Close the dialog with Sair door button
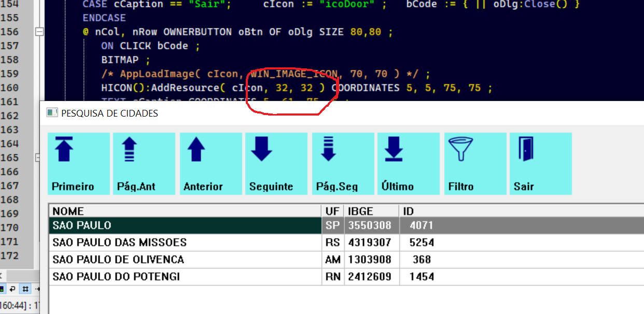The height and width of the screenshot is (314, 644). point(541,164)
